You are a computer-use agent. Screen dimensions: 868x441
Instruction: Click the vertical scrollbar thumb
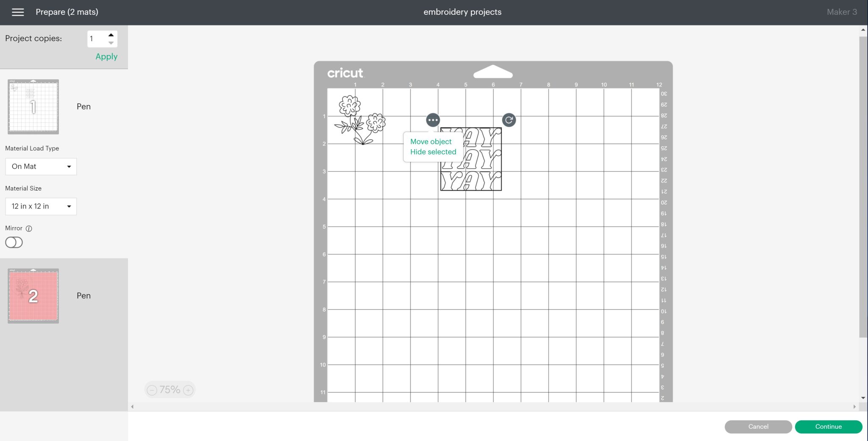(863, 186)
